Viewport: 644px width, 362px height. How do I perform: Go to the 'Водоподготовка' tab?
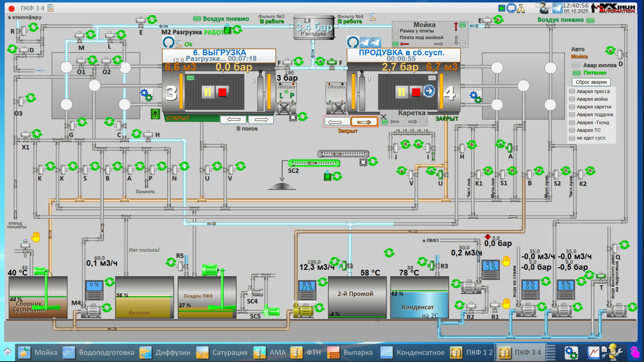[98, 352]
